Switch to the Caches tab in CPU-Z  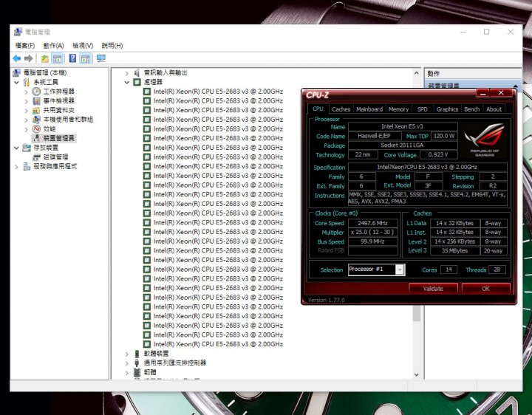tap(341, 109)
